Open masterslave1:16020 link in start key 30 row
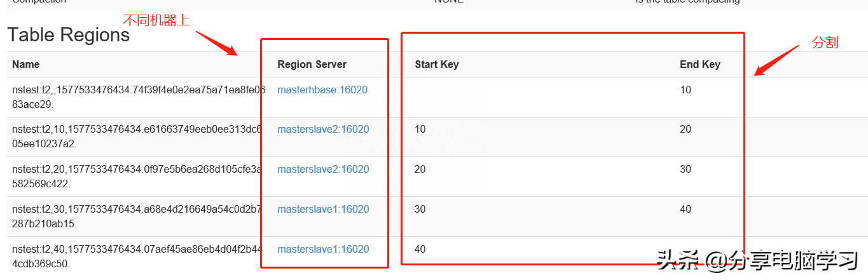Screen dimensions: 868x280 [323, 210]
